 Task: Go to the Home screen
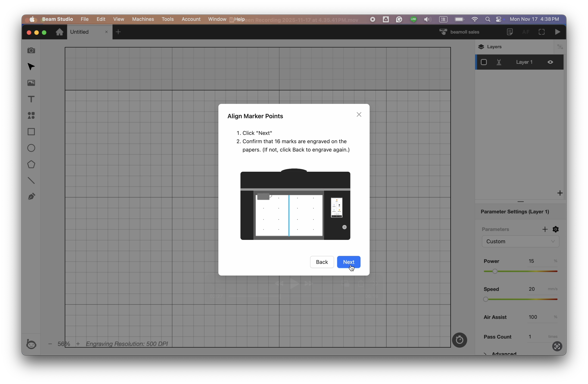click(x=59, y=32)
